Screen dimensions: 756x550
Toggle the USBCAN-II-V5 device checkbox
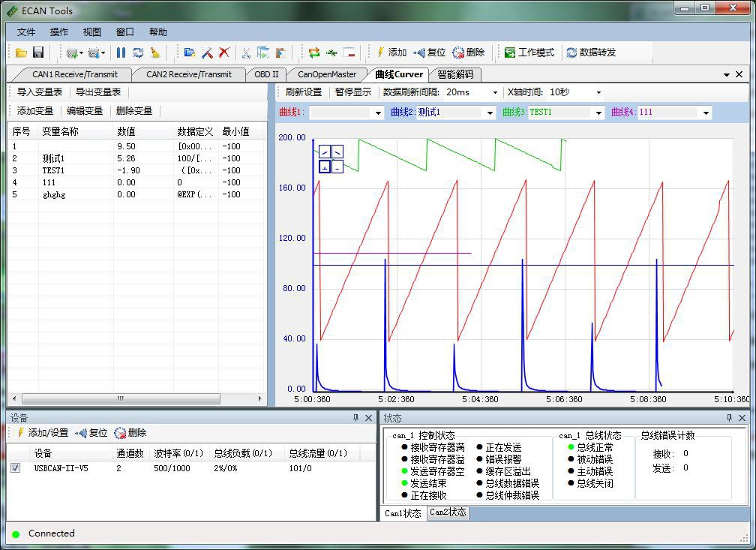coord(16,468)
